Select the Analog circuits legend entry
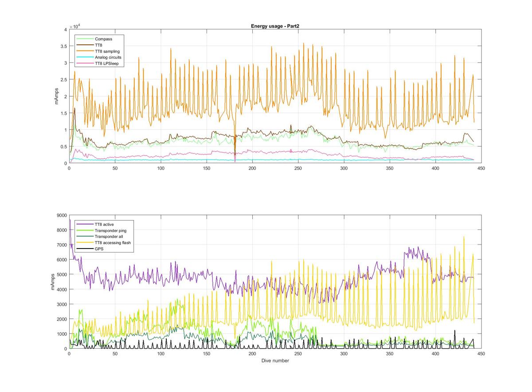 click(108, 58)
